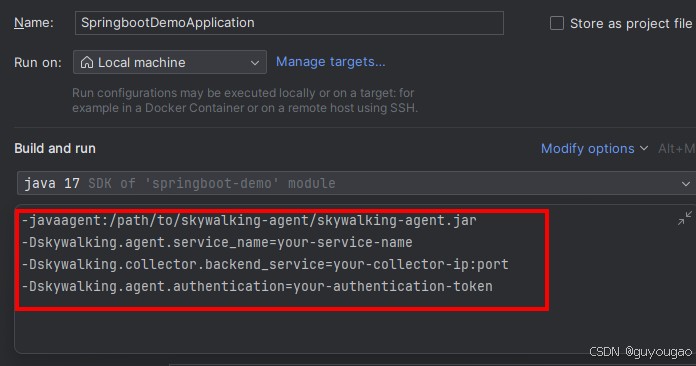Click the Run on: label
Viewport: 696px width, 366px height.
tap(38, 63)
